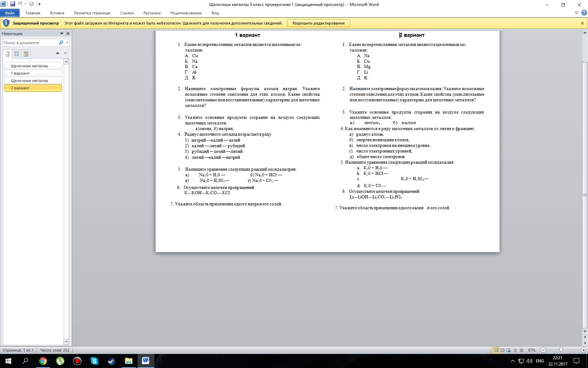Show search results tab in Navigation pane
Image resolution: width=588 pixels, height=368 pixels.
[x=26, y=54]
